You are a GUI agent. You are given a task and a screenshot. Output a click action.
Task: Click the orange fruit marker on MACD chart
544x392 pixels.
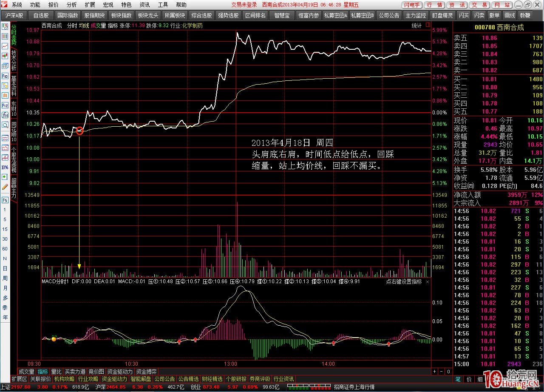pos(54,338)
